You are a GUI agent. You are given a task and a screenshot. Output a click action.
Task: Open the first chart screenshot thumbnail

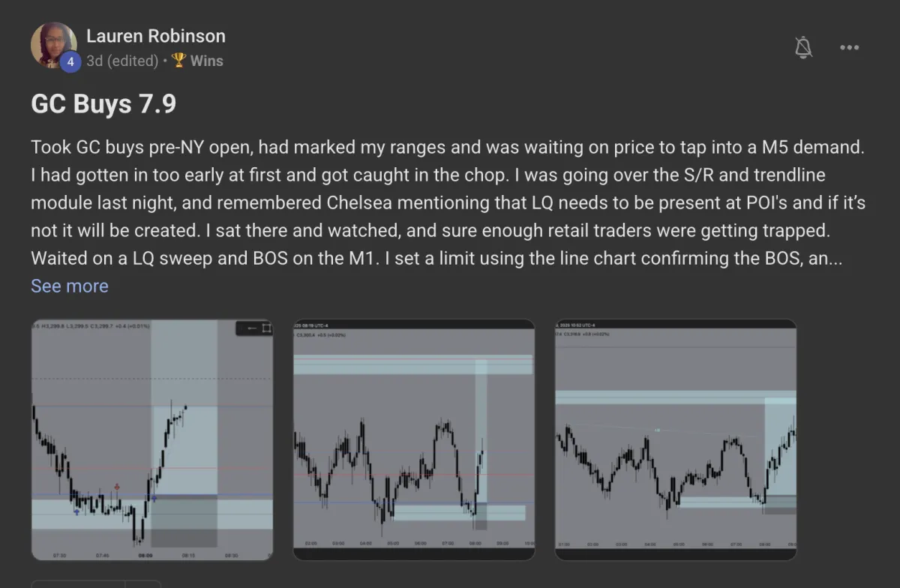[152, 439]
